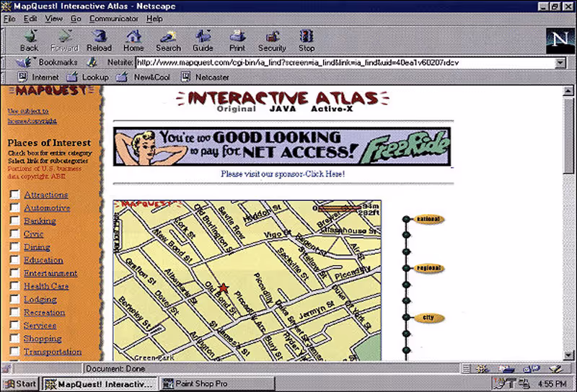Set zoom level to national
The height and width of the screenshot is (392, 577).
click(x=428, y=219)
